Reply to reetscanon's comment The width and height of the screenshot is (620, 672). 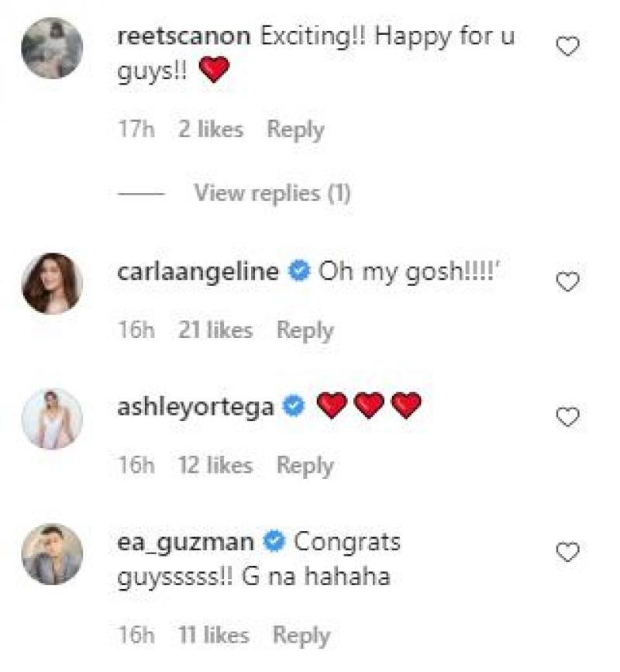[295, 129]
